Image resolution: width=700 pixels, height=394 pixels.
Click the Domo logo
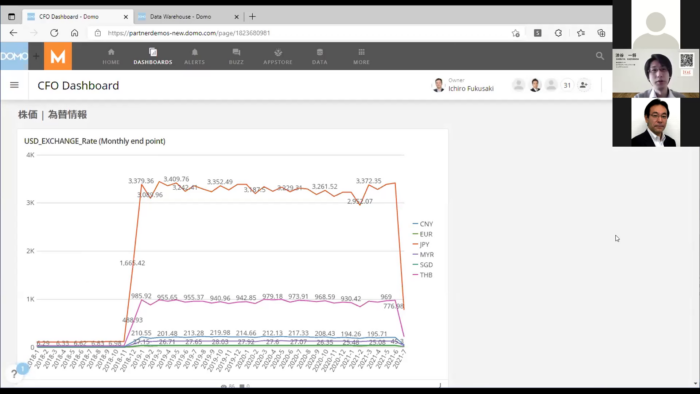[x=14, y=56]
